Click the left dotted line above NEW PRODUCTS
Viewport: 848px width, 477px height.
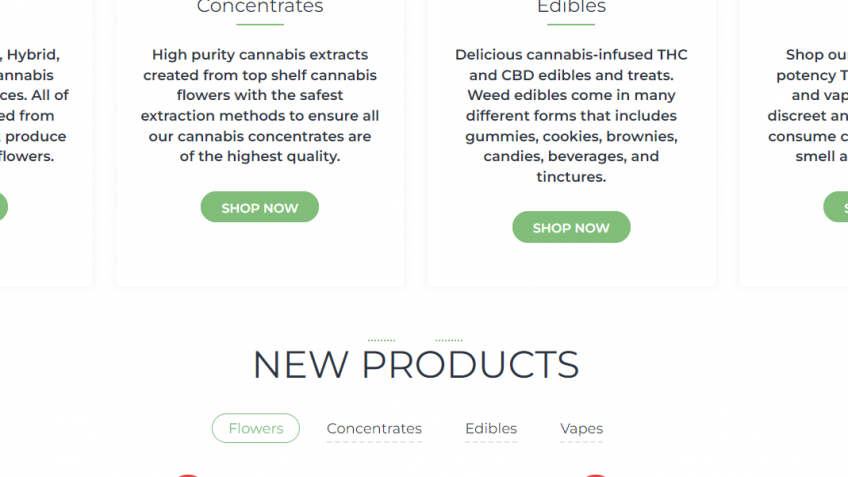point(381,340)
